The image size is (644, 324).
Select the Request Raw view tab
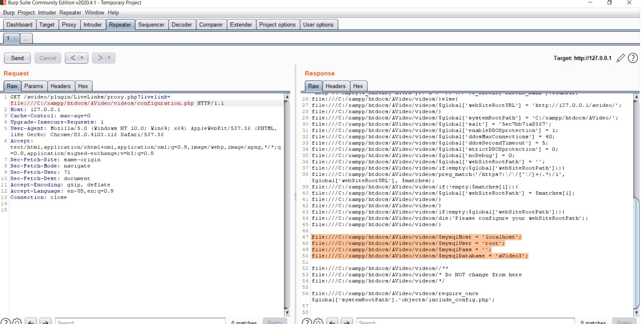(12, 86)
